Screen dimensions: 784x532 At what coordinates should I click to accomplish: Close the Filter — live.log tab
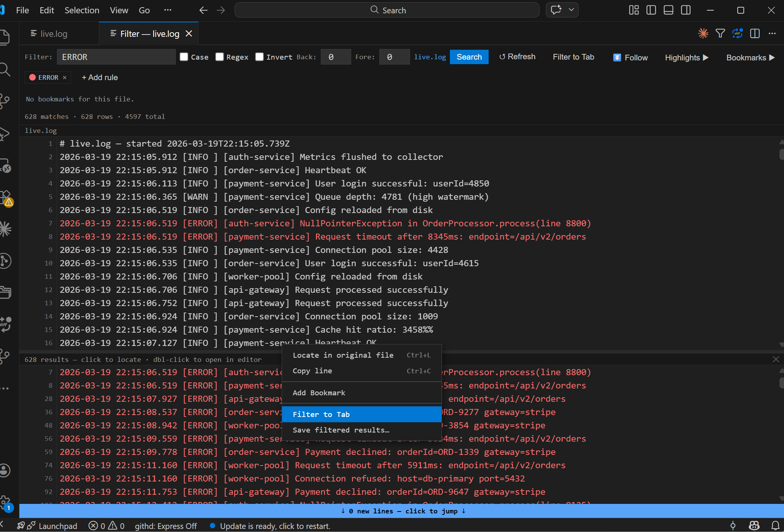coord(189,34)
